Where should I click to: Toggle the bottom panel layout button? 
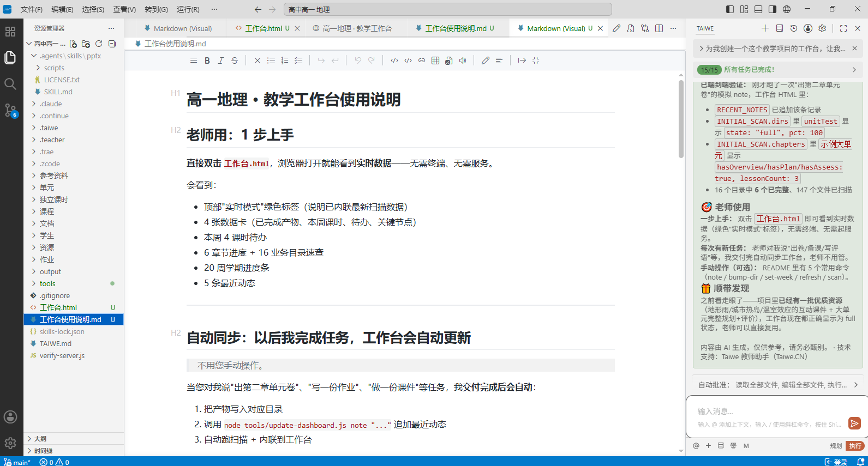(758, 9)
